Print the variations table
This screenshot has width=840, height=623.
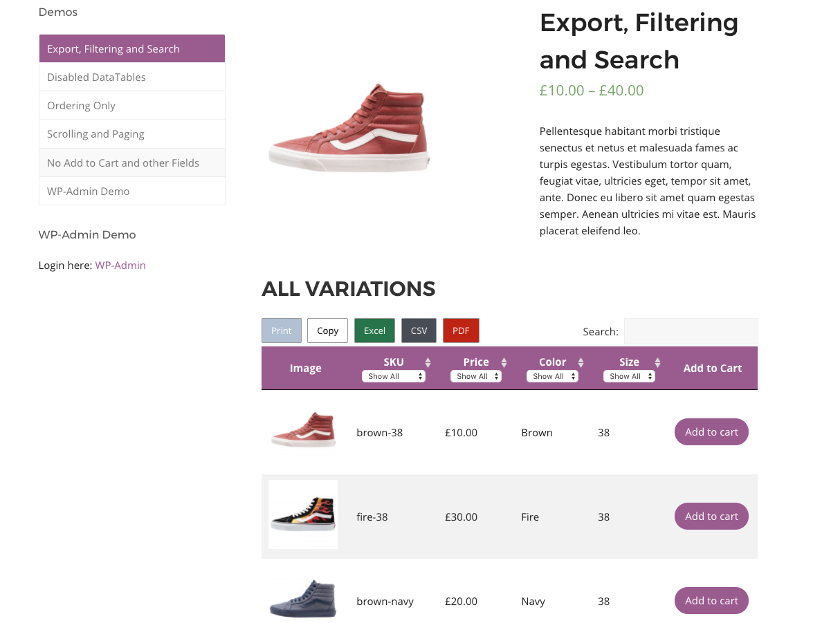point(281,331)
